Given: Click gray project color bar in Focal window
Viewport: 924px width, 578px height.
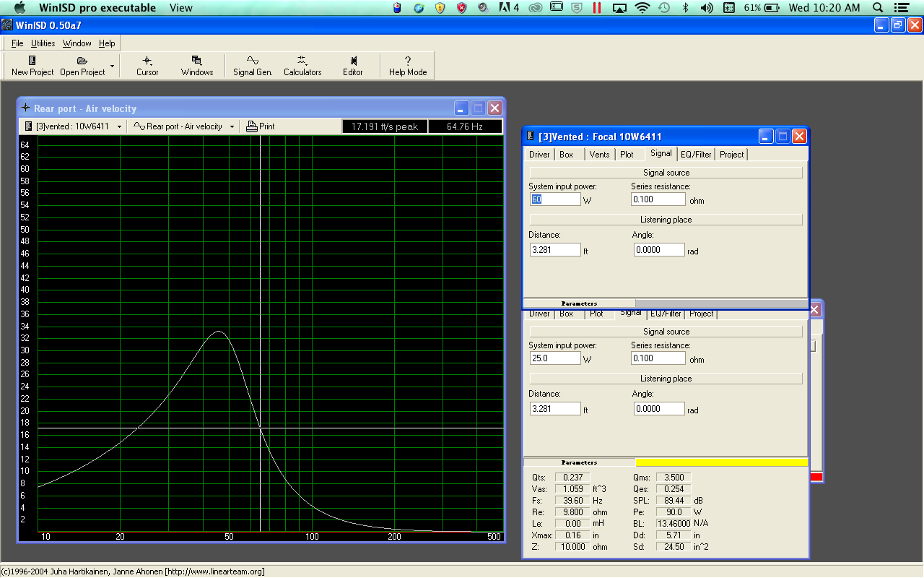Looking at the screenshot, I should point(721,303).
